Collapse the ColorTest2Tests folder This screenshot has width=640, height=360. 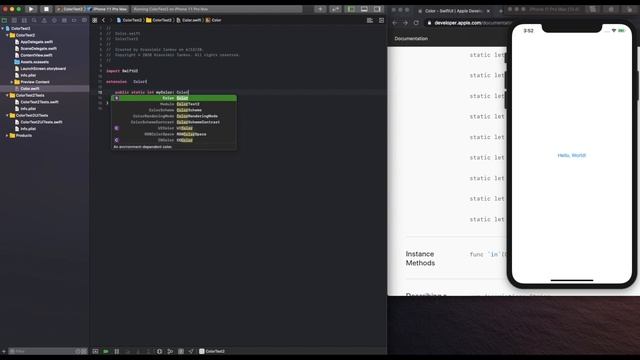7,95
